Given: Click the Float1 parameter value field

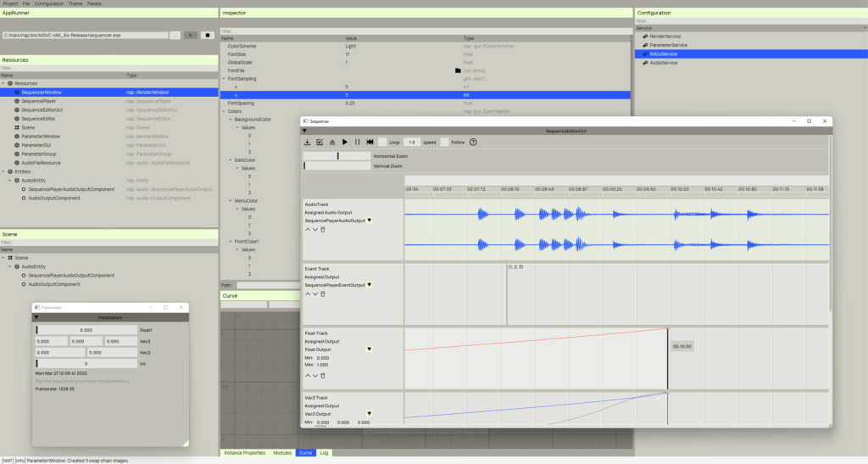Looking at the screenshot, I should [x=86, y=329].
